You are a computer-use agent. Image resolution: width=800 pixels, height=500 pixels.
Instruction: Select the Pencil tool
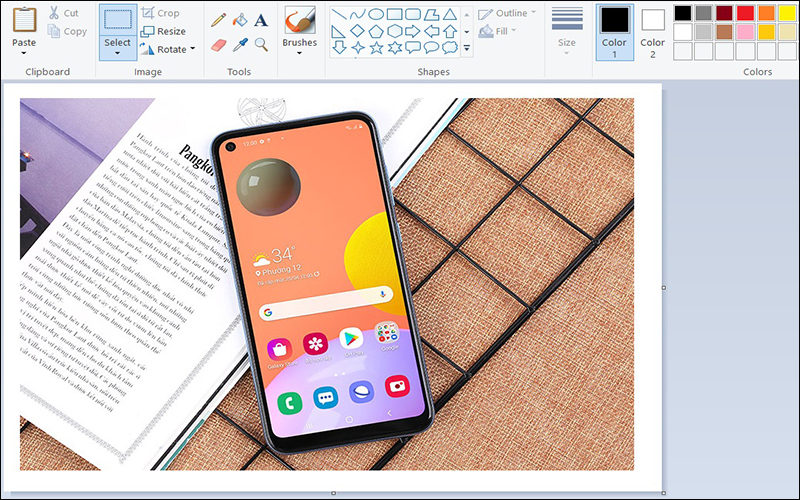click(x=218, y=20)
